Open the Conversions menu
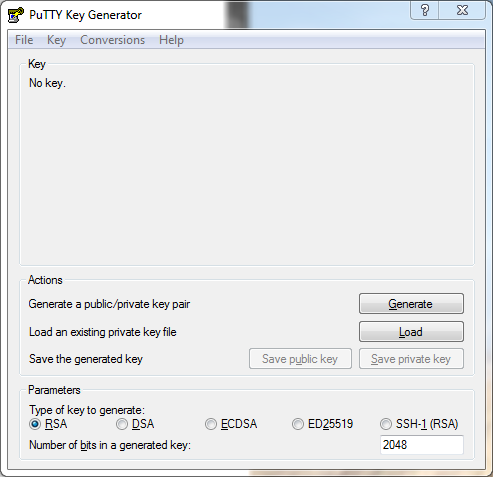493x477 pixels. coord(113,40)
